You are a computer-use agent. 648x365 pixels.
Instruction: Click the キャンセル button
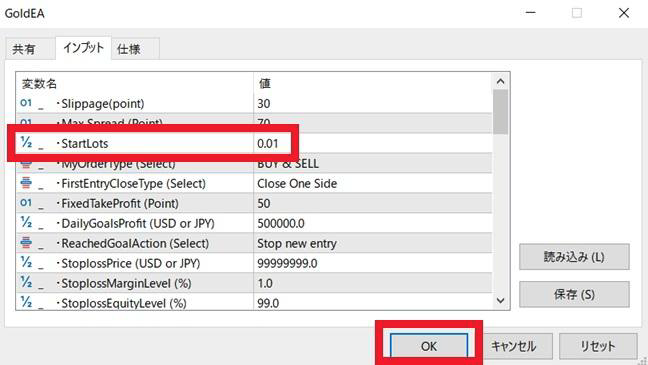click(513, 346)
